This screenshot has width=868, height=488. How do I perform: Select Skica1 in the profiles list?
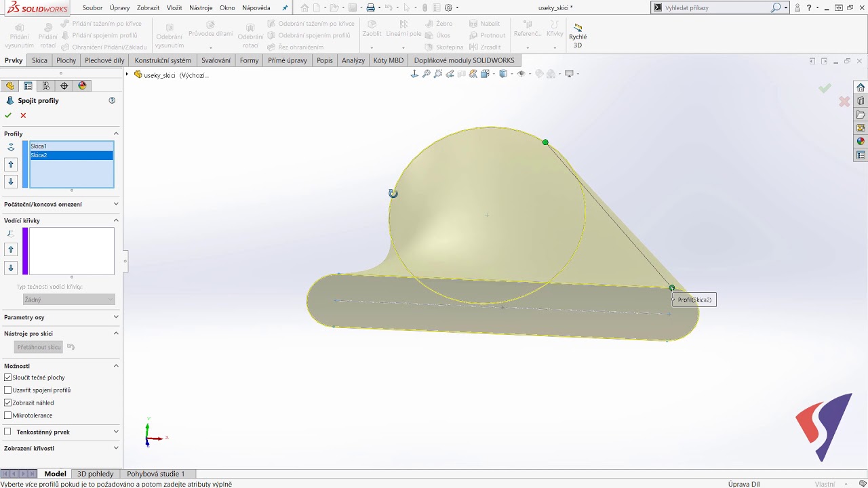pyautogui.click(x=71, y=146)
